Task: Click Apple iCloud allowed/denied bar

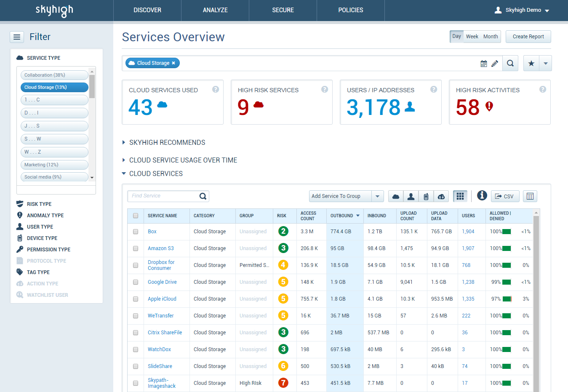Action: click(x=507, y=299)
